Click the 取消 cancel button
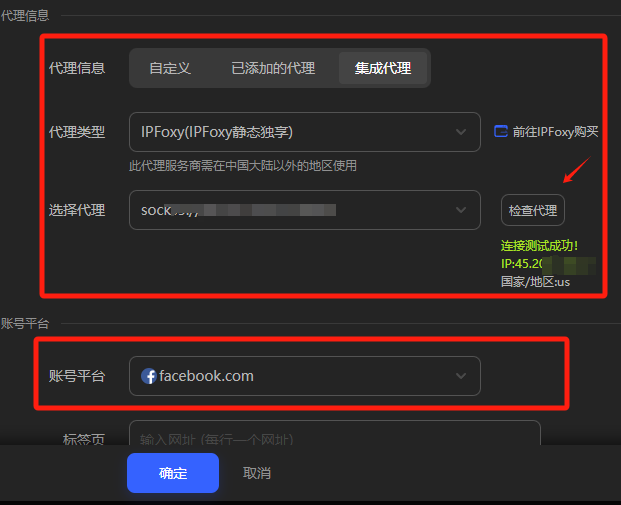 click(x=257, y=473)
